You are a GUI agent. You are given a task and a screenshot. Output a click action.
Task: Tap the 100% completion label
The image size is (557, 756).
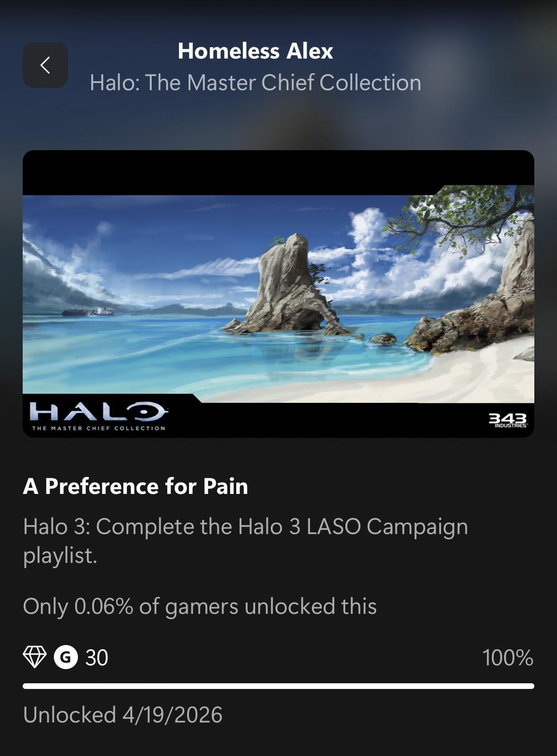(508, 657)
